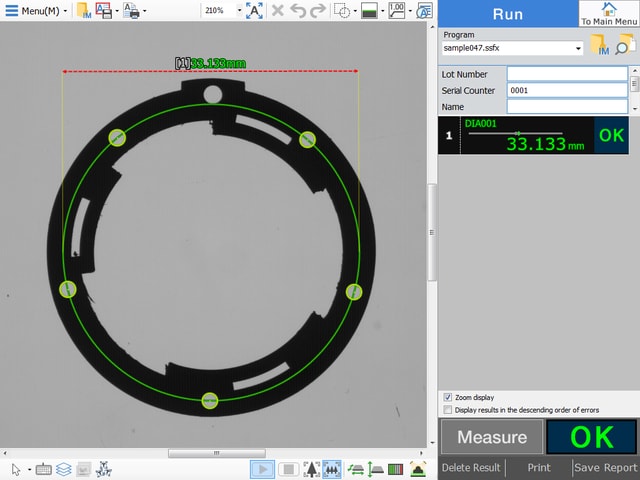Click the dashed region selection tool icon

tap(342, 11)
